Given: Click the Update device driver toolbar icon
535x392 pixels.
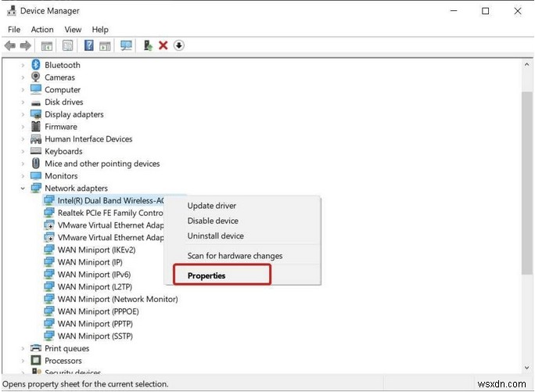Looking at the screenshot, I should point(148,45).
